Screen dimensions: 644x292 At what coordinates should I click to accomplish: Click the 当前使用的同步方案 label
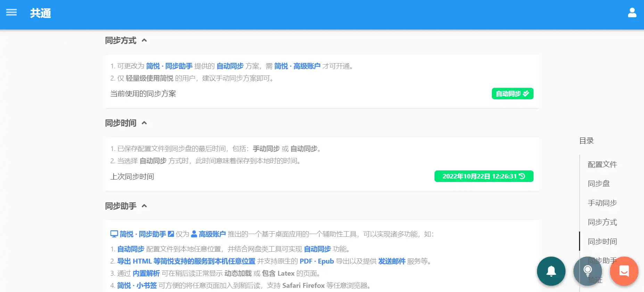(x=143, y=94)
